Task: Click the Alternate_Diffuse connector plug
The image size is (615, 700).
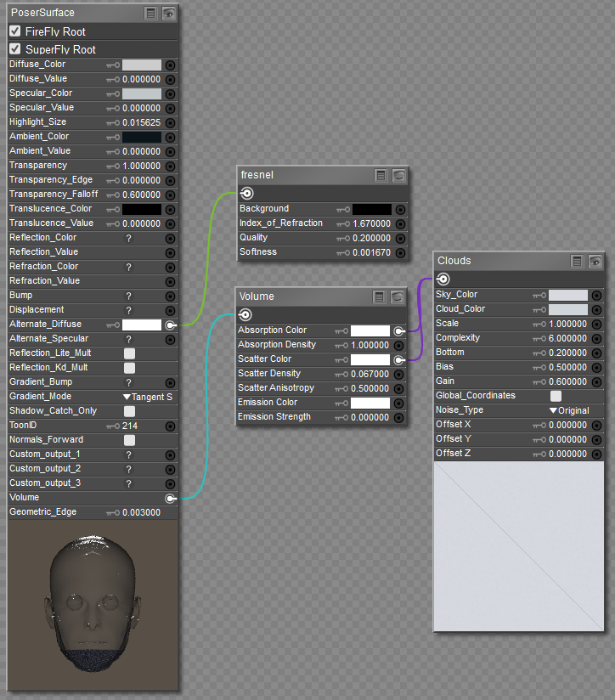Action: click(x=170, y=325)
